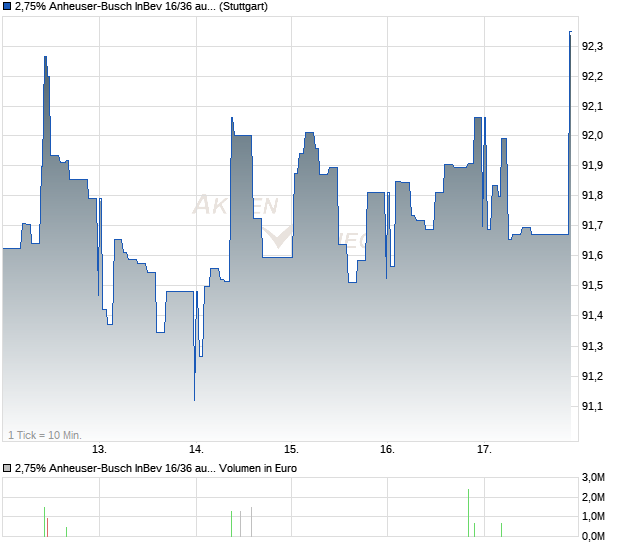The height and width of the screenshot is (546, 620).
Task: Click the 0,0M volume axis label
Action: [x=593, y=537]
